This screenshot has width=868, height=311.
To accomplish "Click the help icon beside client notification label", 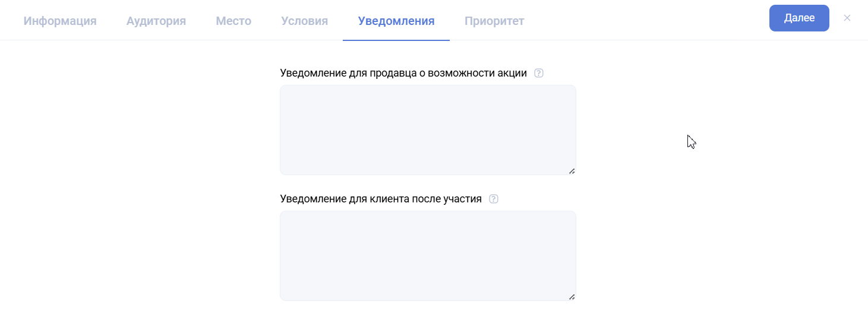I will (x=493, y=199).
